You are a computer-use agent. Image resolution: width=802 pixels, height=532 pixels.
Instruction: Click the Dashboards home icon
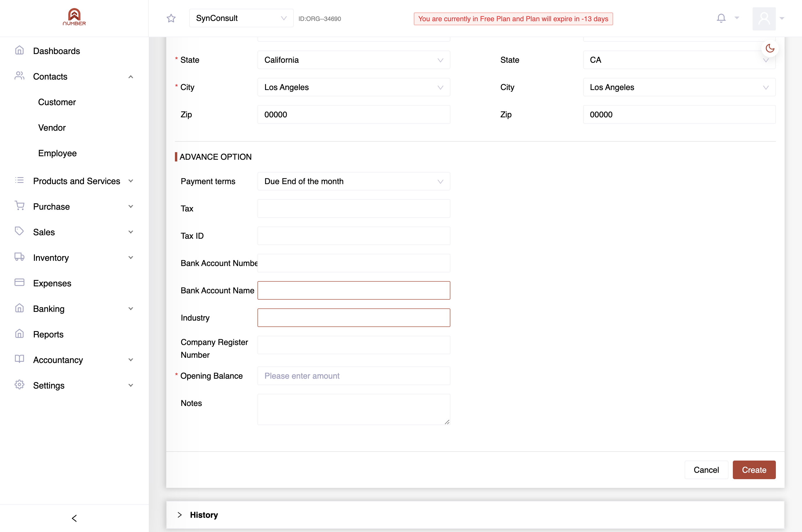click(x=19, y=51)
